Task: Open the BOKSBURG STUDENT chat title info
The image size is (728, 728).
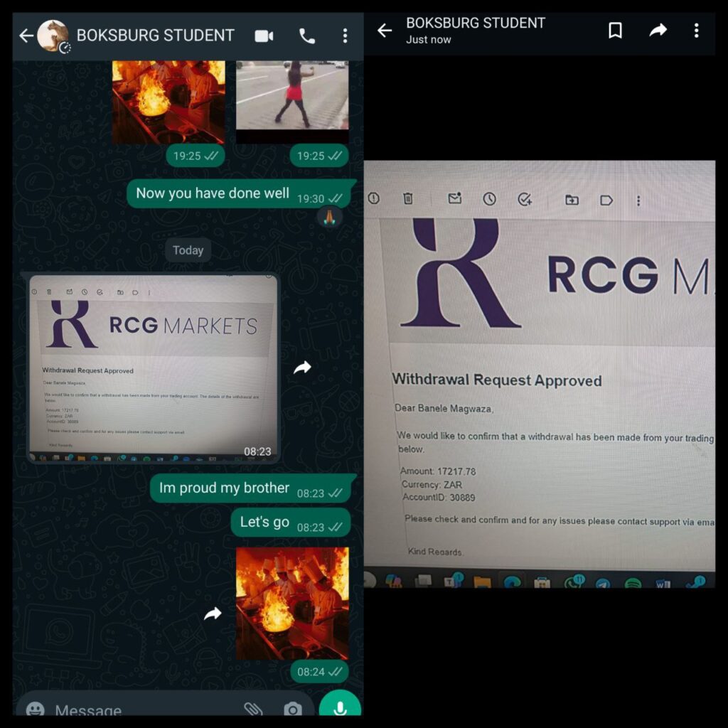Action: coord(156,36)
